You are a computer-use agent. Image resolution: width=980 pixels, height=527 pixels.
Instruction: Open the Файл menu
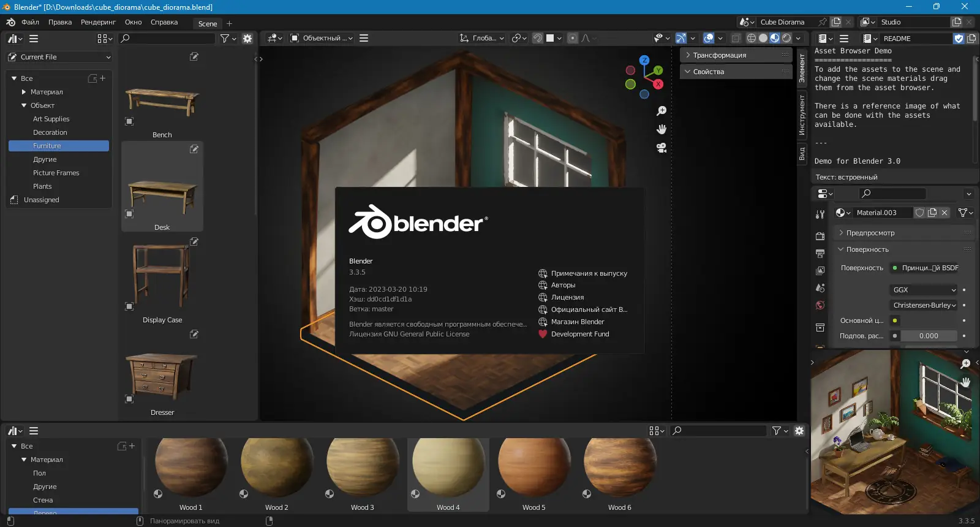point(30,22)
